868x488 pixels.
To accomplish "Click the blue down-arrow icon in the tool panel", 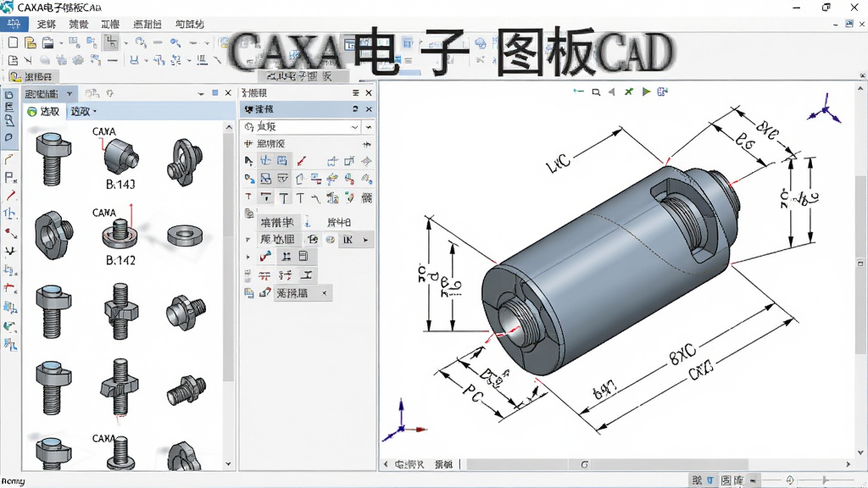I will 307,223.
